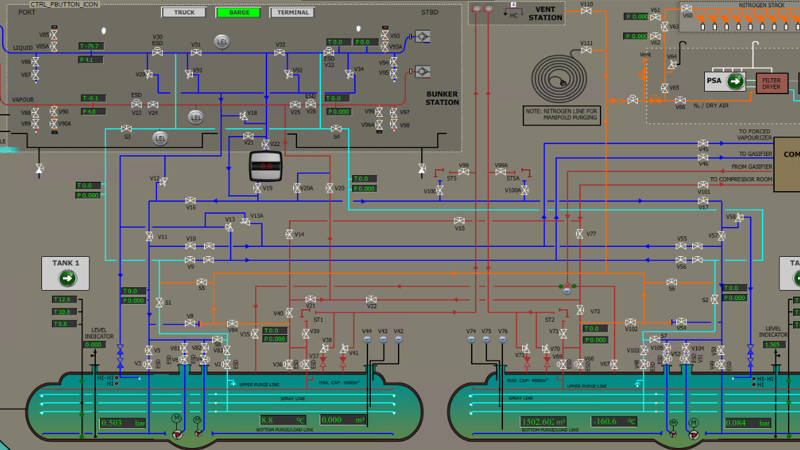Image resolution: width=800 pixels, height=450 pixels.
Task: Click the V15 valve icon
Action: 458,219
